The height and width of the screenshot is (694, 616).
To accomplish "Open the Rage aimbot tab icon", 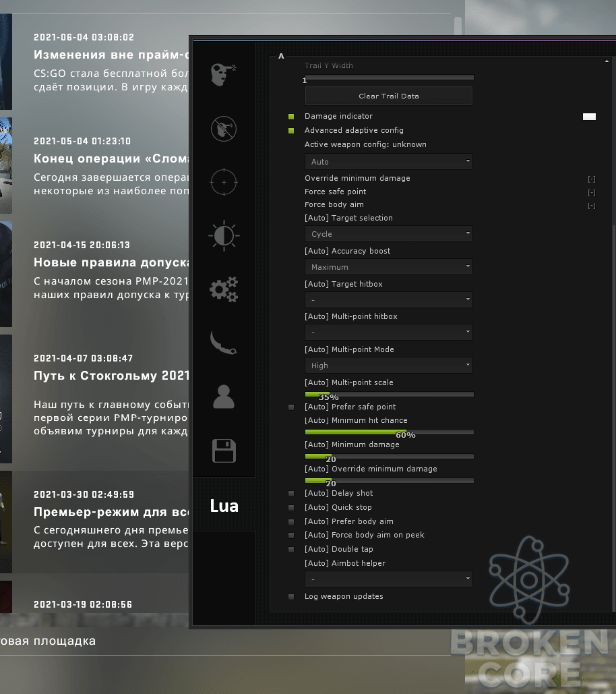I will pyautogui.click(x=224, y=74).
